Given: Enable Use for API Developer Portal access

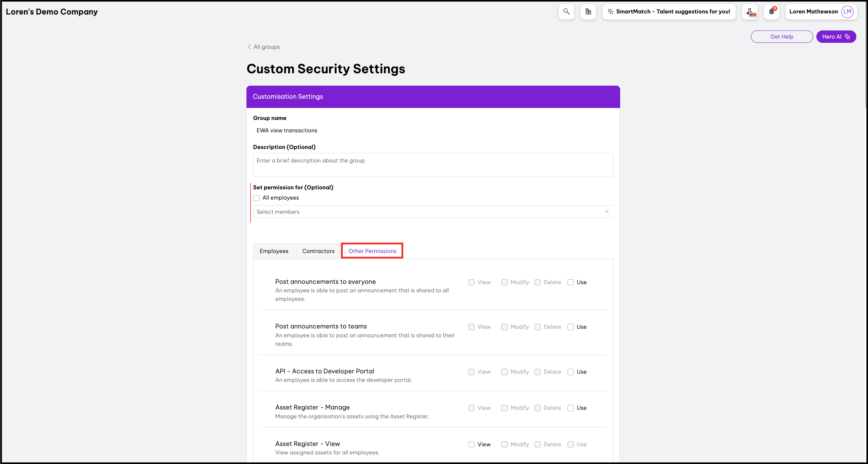Looking at the screenshot, I should pyautogui.click(x=571, y=372).
